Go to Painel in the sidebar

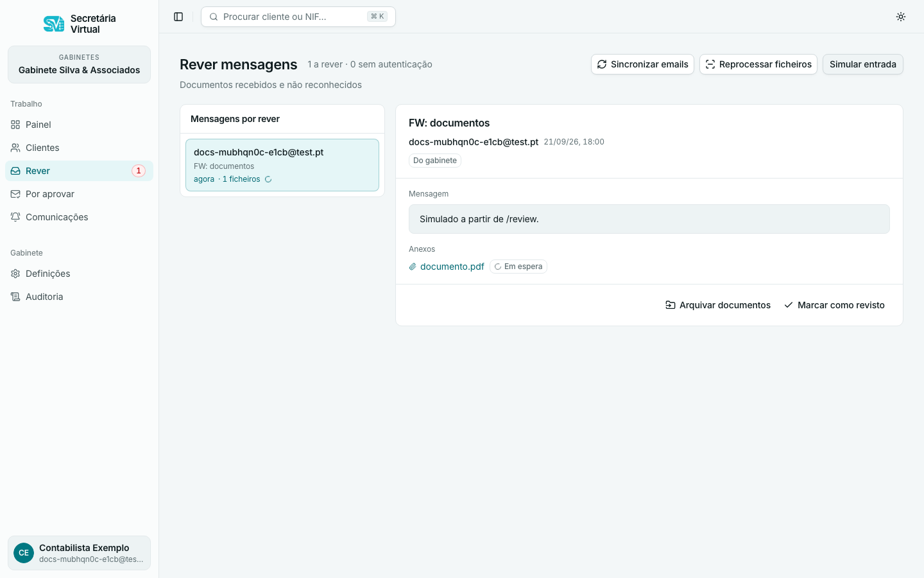79,125
